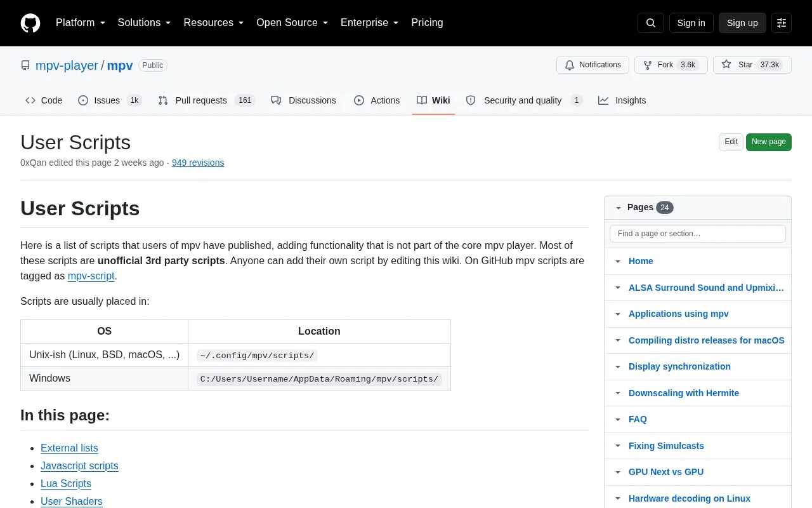This screenshot has width=812, height=508.
Task: Collapse the Pages list toggle
Action: 618,208
